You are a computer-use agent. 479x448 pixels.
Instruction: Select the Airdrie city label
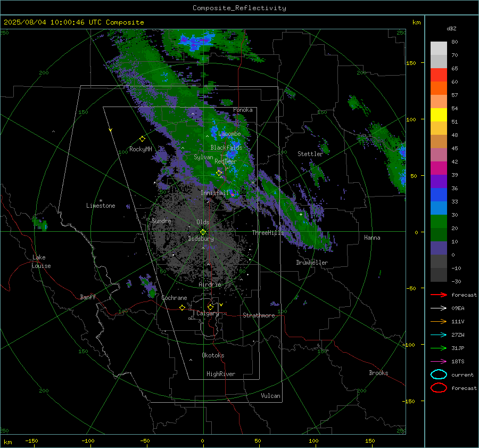(x=210, y=284)
